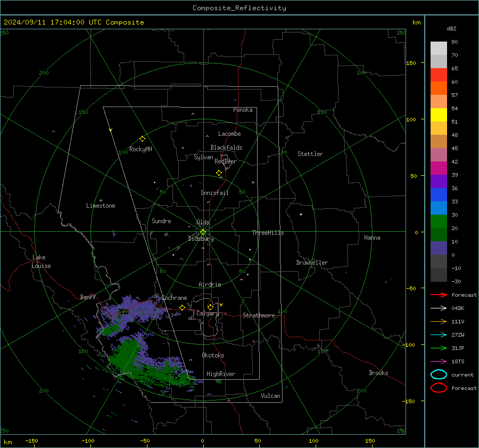Click the HighRiver city label
This screenshot has width=479, height=448.
(221, 374)
